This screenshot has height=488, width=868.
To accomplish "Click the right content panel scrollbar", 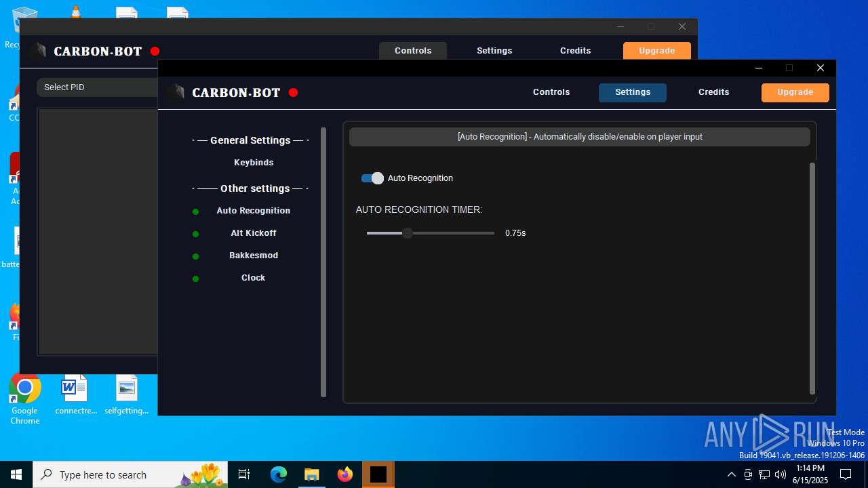I will [812, 279].
